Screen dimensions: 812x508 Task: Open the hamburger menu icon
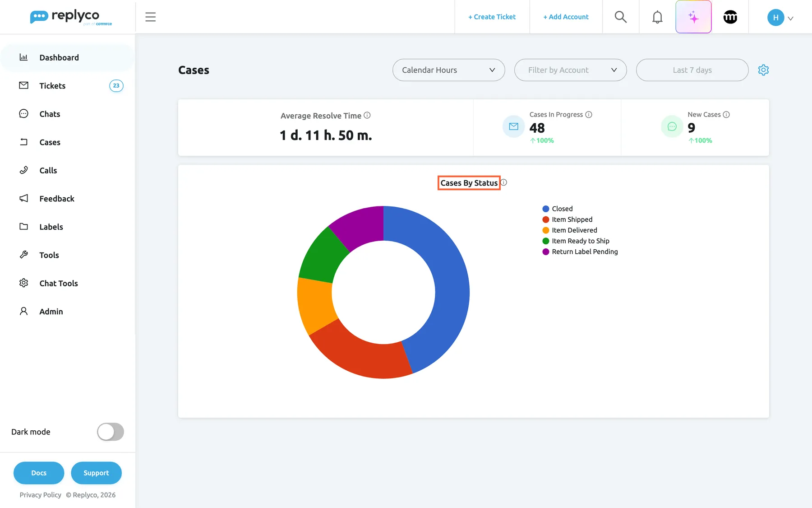150,17
